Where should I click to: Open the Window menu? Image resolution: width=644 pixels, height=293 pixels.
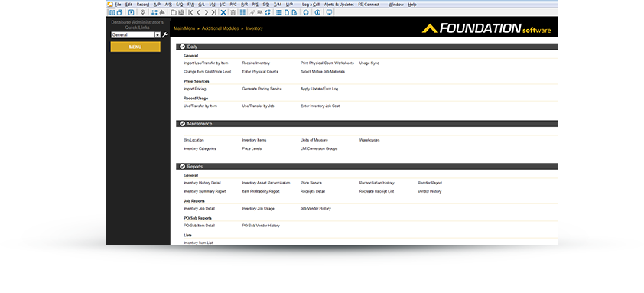396,5
